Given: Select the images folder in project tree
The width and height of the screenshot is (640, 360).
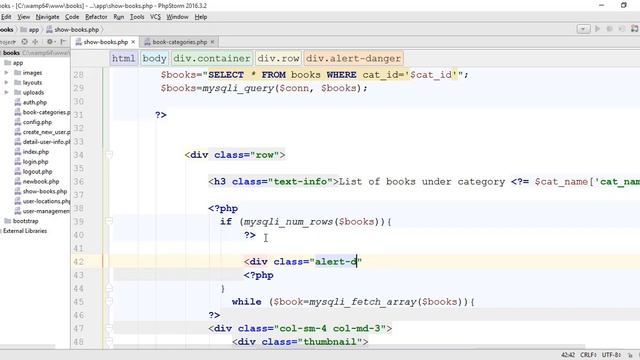Looking at the screenshot, I should tap(28, 73).
